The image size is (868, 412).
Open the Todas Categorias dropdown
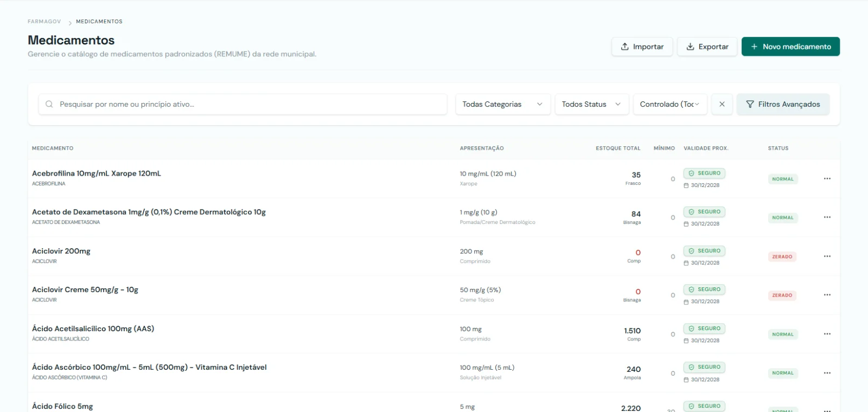coord(503,104)
